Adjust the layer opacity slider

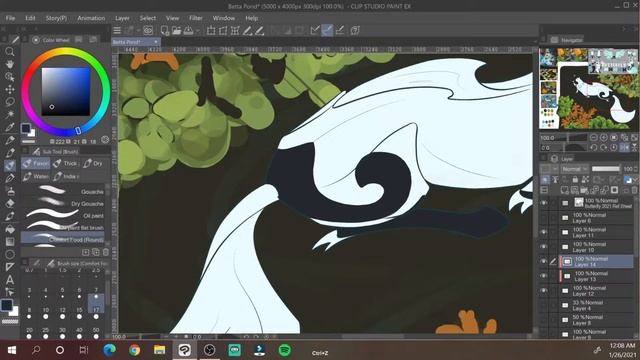[606, 169]
